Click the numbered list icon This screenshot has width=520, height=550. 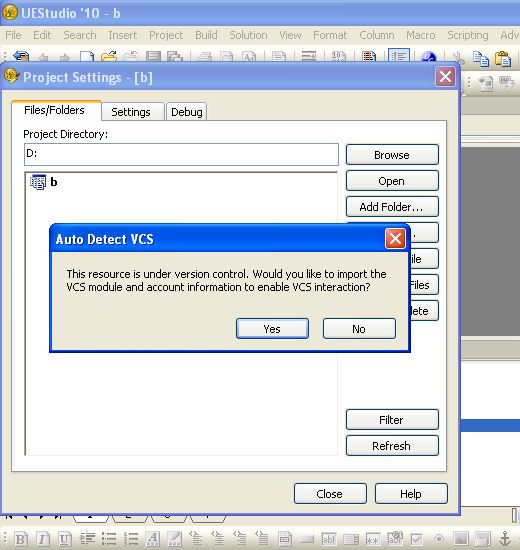pyautogui.click(x=131, y=539)
